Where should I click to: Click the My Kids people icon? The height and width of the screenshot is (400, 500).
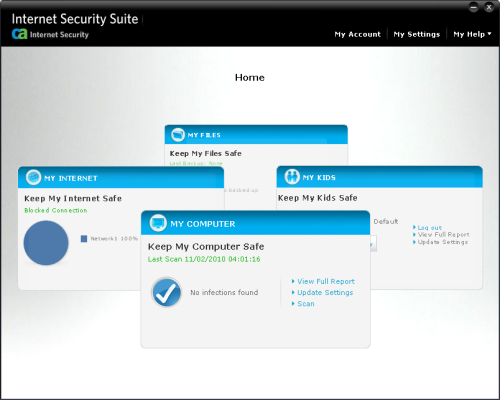292,177
